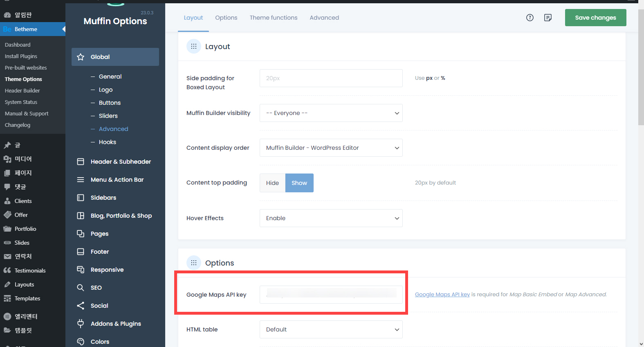Click the Save changes button
The image size is (644, 347).
tap(595, 18)
